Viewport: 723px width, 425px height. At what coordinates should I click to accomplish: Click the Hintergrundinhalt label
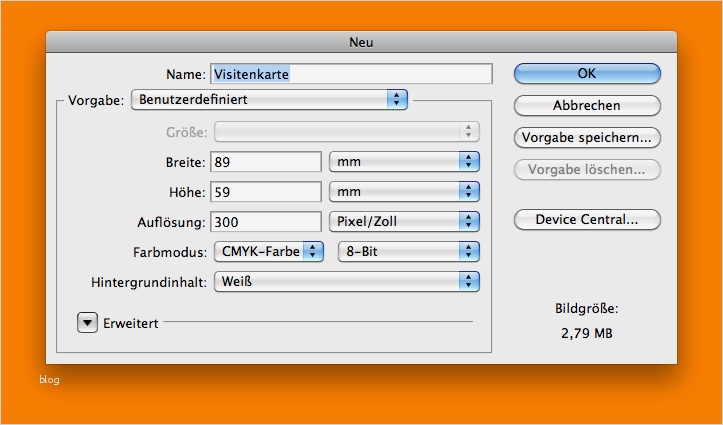(x=149, y=283)
